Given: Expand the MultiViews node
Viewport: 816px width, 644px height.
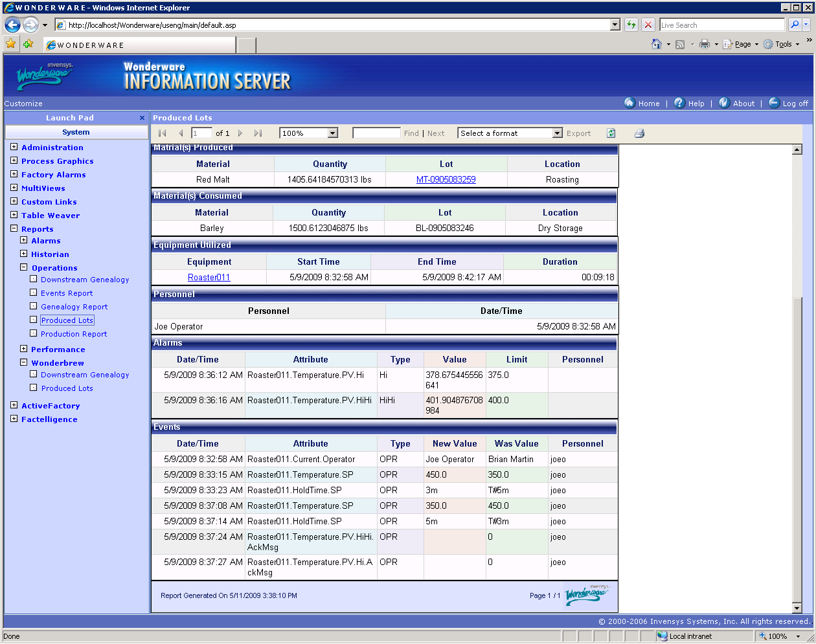Looking at the screenshot, I should [x=14, y=188].
